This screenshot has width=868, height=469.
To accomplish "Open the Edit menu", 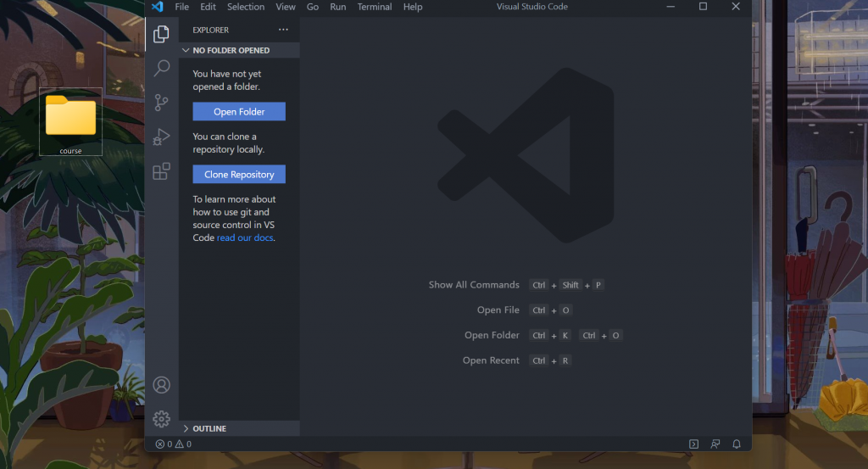I will point(209,7).
